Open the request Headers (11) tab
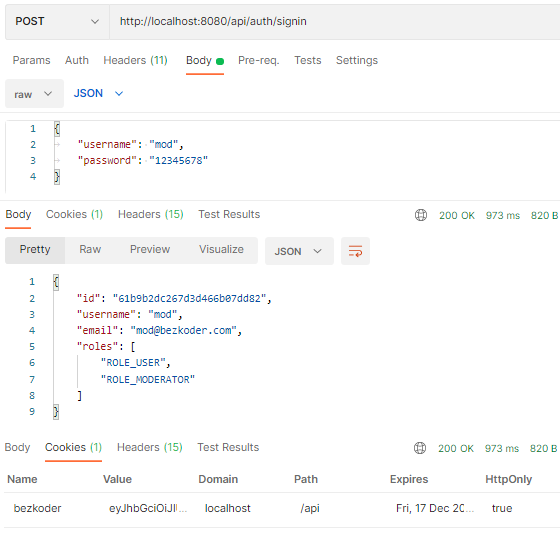560x540 pixels. (x=135, y=60)
